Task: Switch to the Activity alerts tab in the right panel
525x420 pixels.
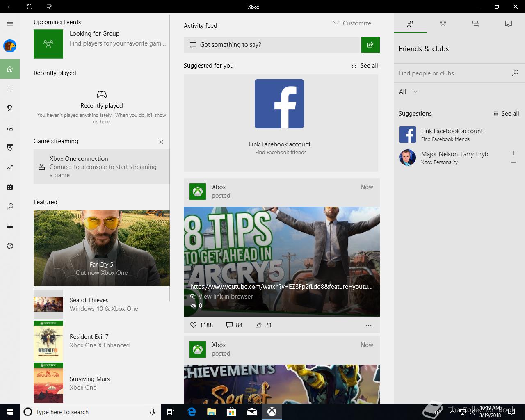Action: (x=509, y=24)
